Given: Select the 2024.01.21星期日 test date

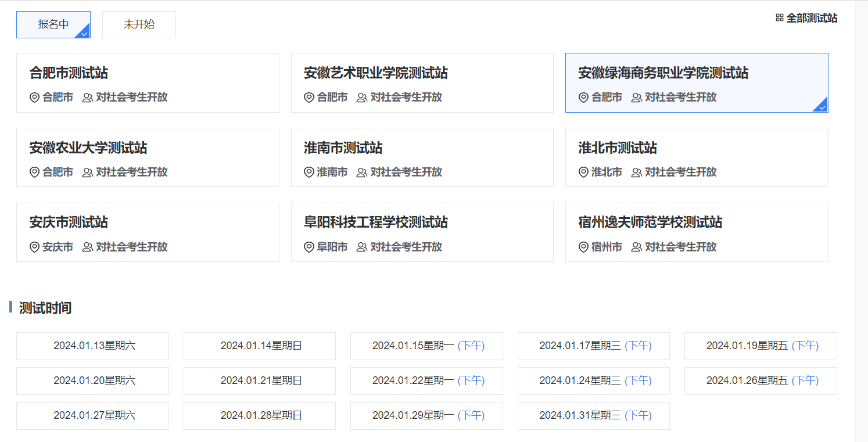Looking at the screenshot, I should click(259, 381).
